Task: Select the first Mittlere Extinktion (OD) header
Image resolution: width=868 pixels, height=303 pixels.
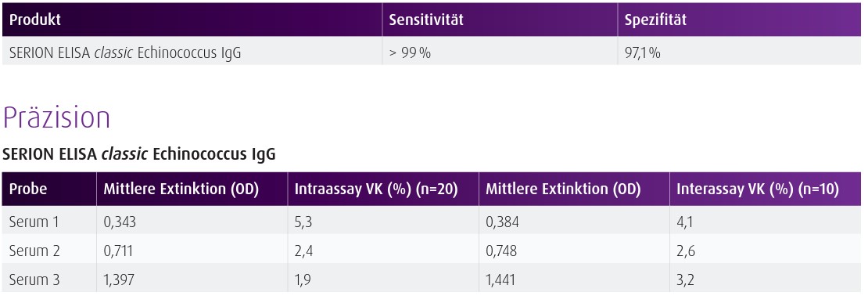Action: (x=181, y=189)
